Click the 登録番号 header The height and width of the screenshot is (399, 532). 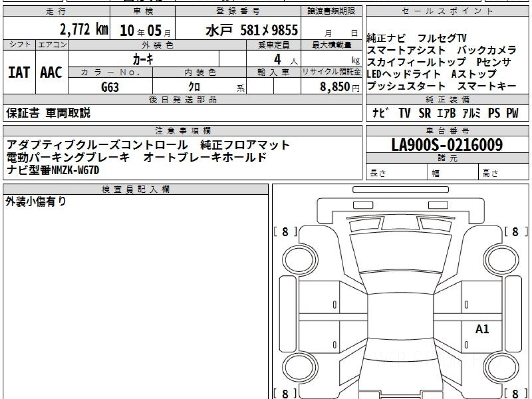click(238, 12)
